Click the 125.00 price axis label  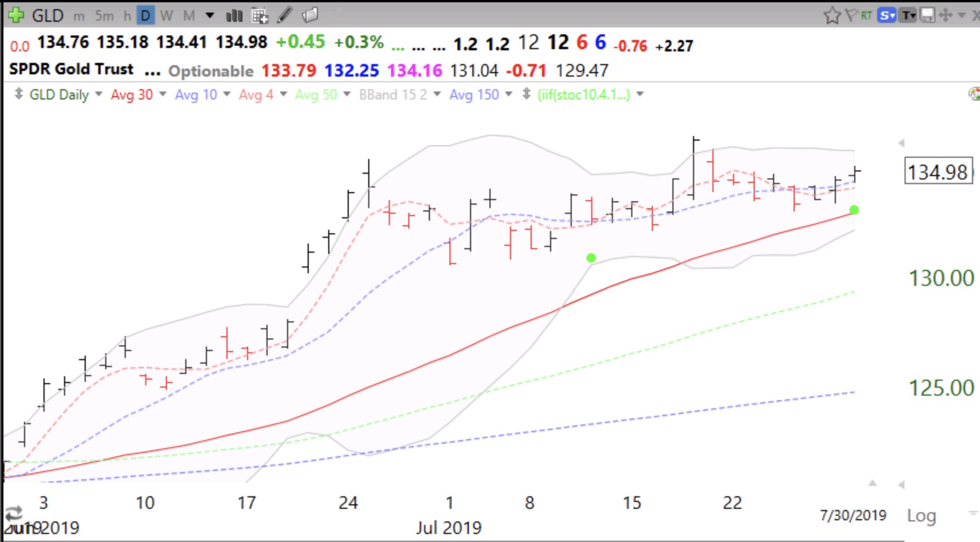tap(941, 388)
